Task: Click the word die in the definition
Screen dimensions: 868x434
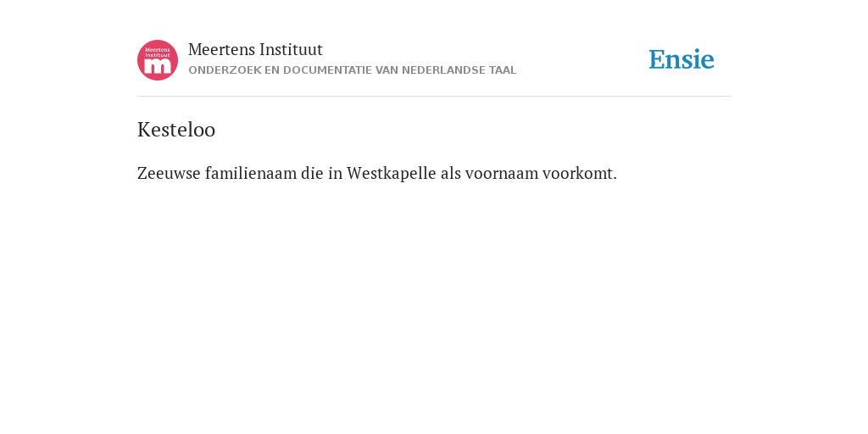Action: pyautogui.click(x=312, y=173)
